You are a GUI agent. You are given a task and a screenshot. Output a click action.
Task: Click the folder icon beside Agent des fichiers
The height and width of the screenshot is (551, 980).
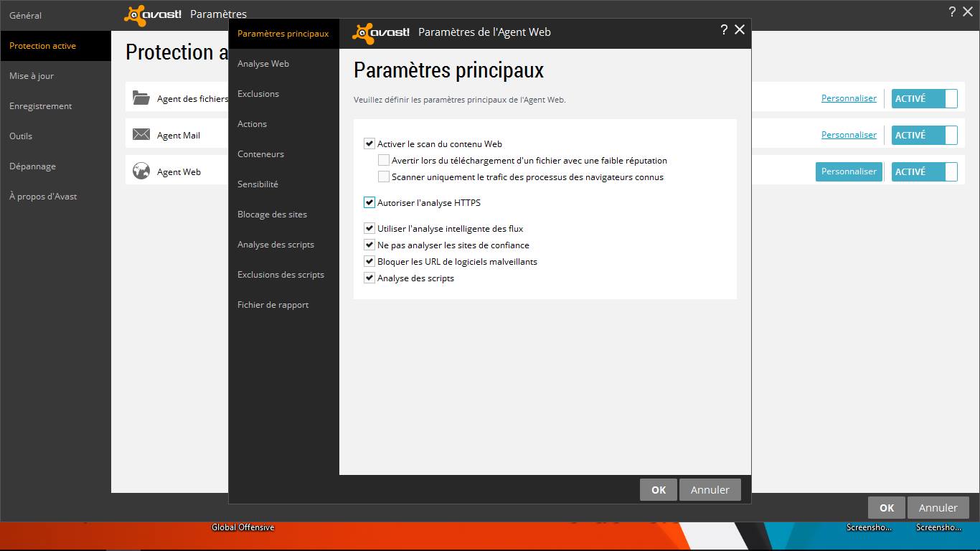click(x=141, y=98)
